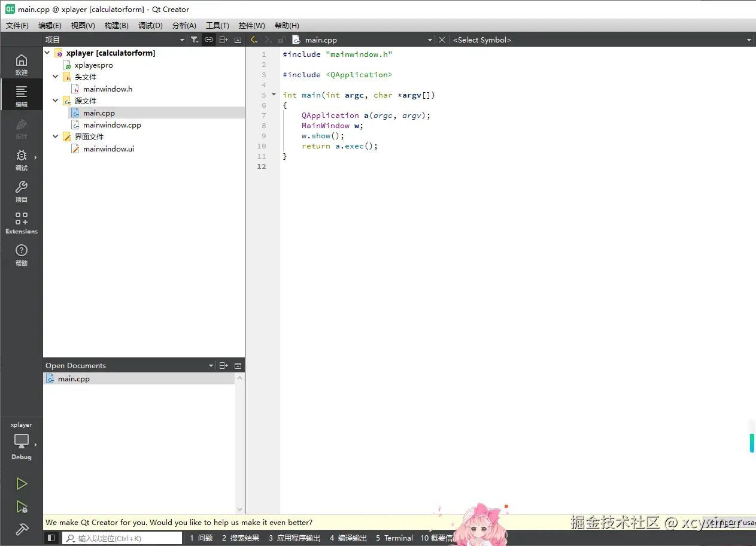This screenshot has width=756, height=546.
Task: Select mainwindow.h in project tree
Action: 108,89
